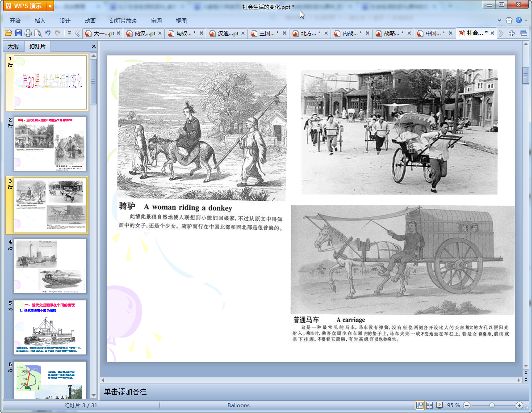This screenshot has width=532, height=413.
Task: Open the quick access toolbar customize arrow
Action: point(69,33)
